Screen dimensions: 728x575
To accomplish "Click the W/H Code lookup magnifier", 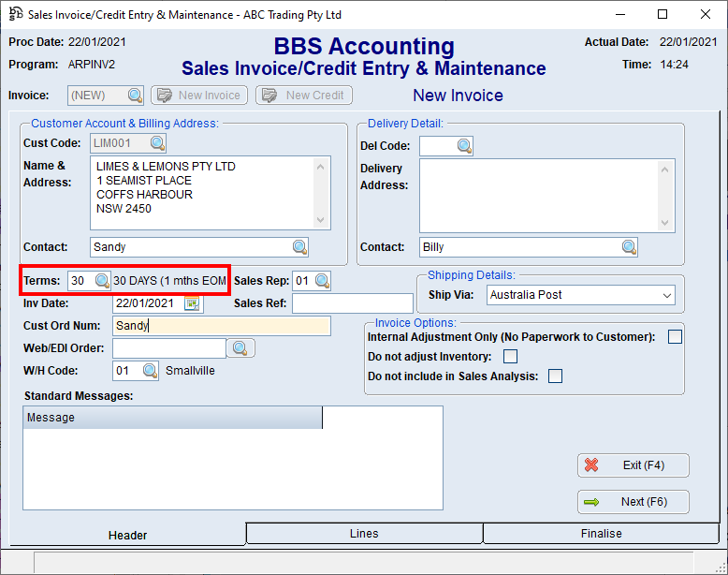I will pos(151,371).
